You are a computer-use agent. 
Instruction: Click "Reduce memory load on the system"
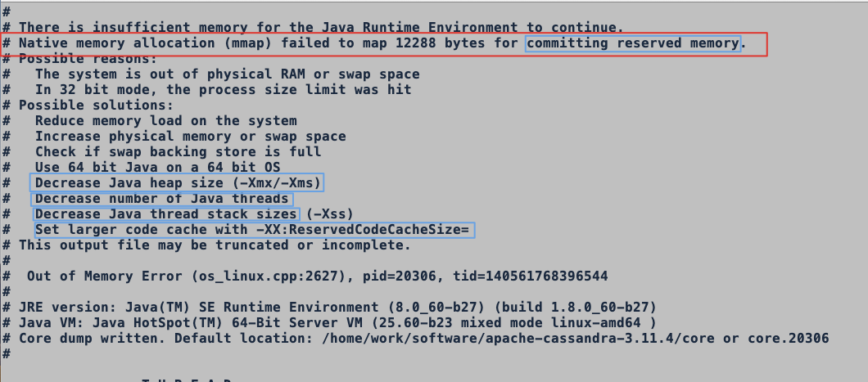(x=166, y=120)
